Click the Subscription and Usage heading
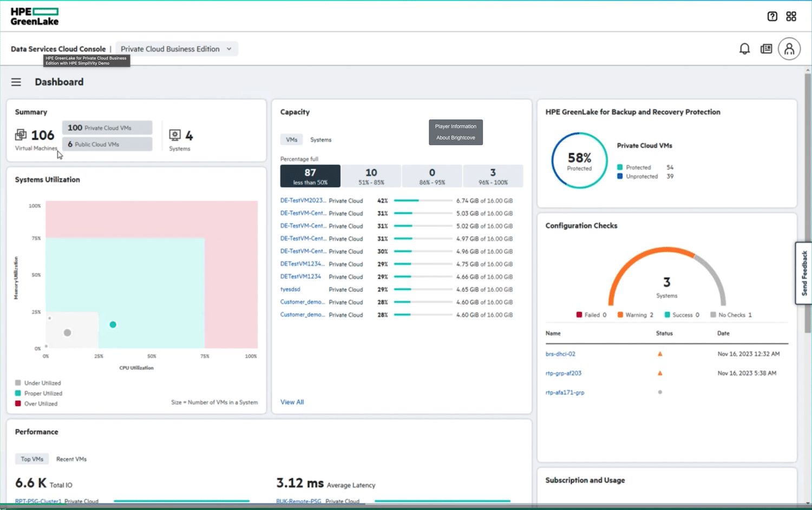Viewport: 812px width, 510px height. [x=585, y=480]
